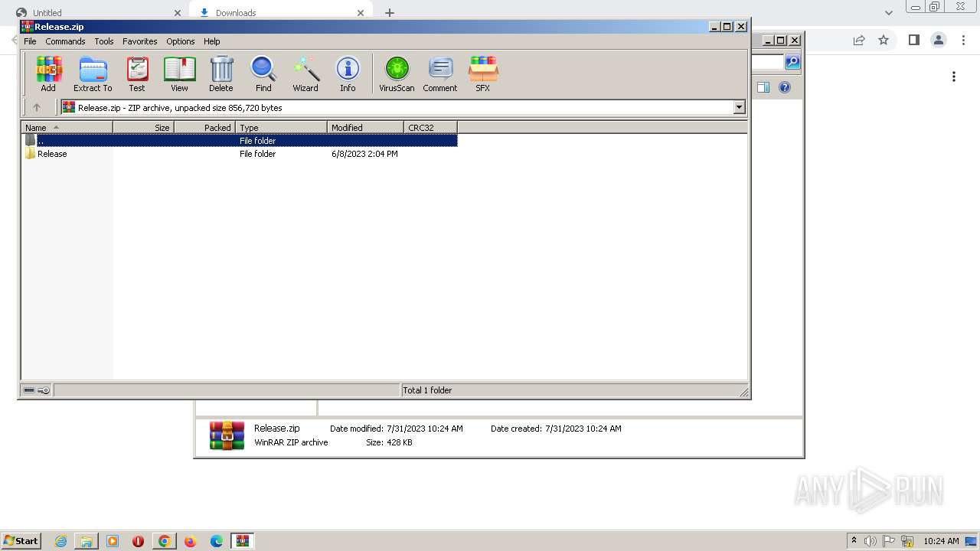Sort by the Modified column header
This screenshot has height=551, width=980.
(x=365, y=128)
